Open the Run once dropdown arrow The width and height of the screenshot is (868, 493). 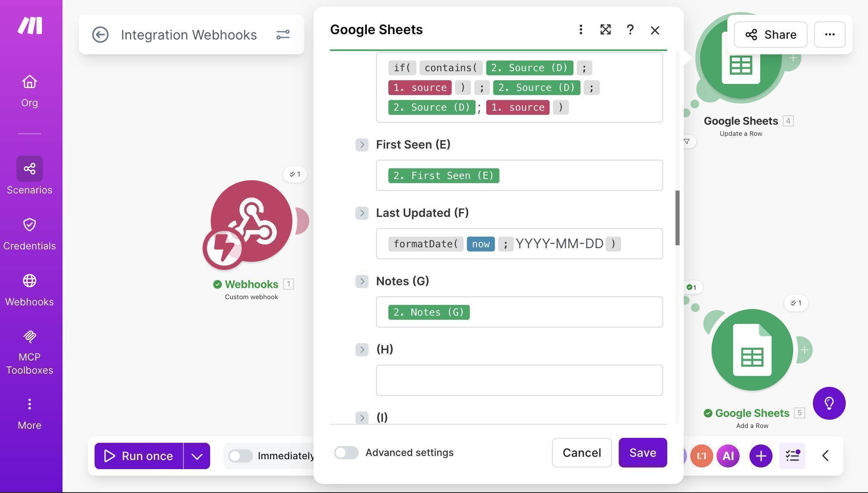(197, 456)
